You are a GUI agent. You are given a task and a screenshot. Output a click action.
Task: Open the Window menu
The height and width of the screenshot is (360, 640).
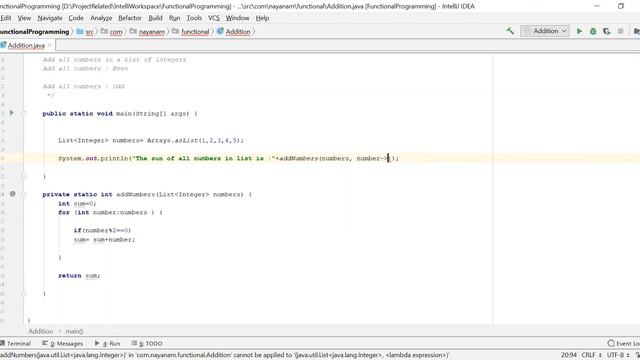[x=237, y=18]
